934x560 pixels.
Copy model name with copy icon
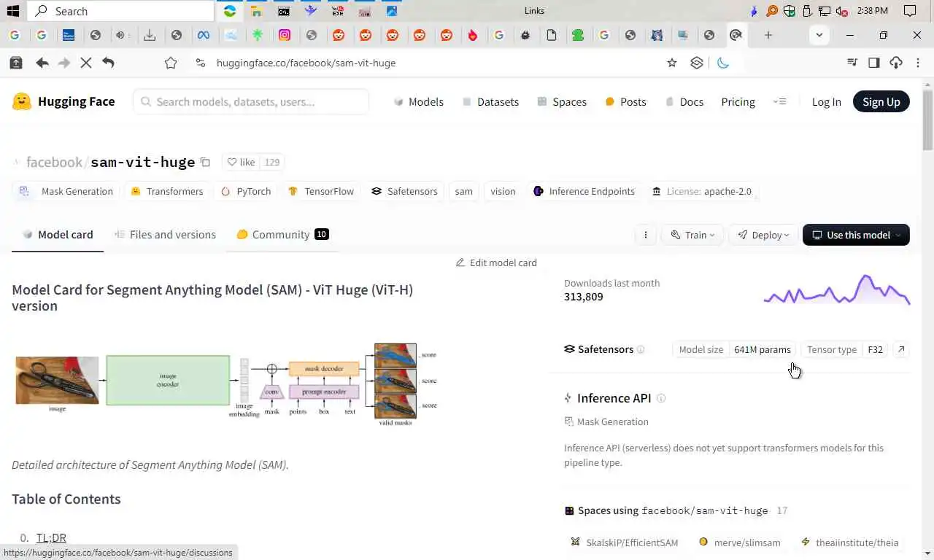pyautogui.click(x=205, y=162)
